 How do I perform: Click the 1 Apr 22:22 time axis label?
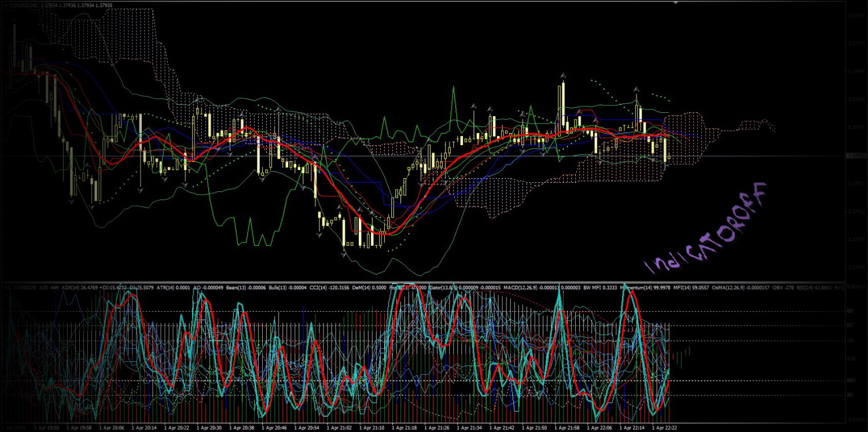665,428
